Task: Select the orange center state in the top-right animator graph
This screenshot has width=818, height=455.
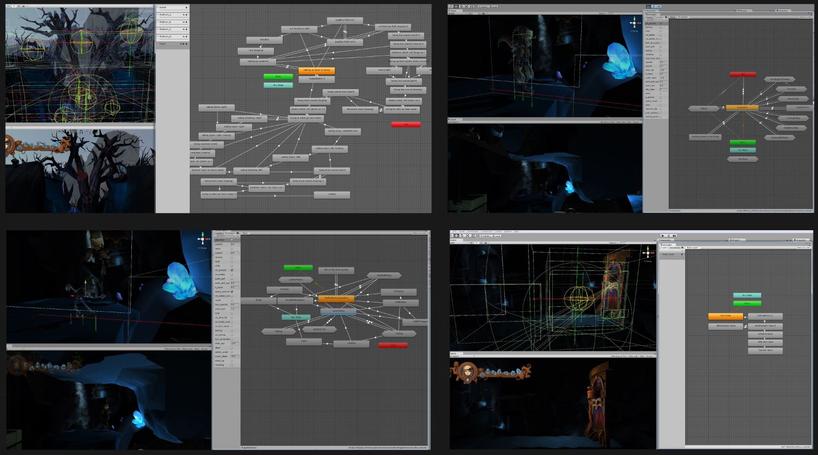Action: point(741,107)
